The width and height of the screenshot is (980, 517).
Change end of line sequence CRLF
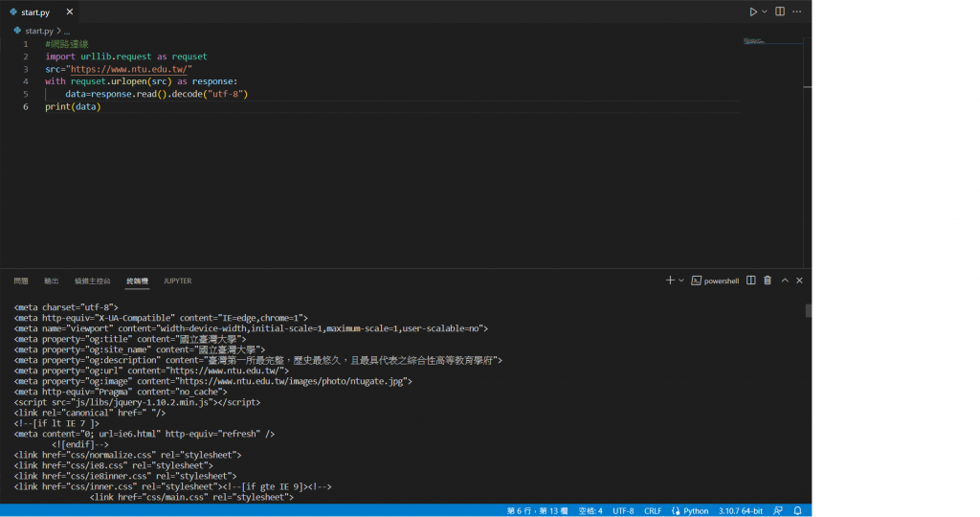[x=653, y=510]
